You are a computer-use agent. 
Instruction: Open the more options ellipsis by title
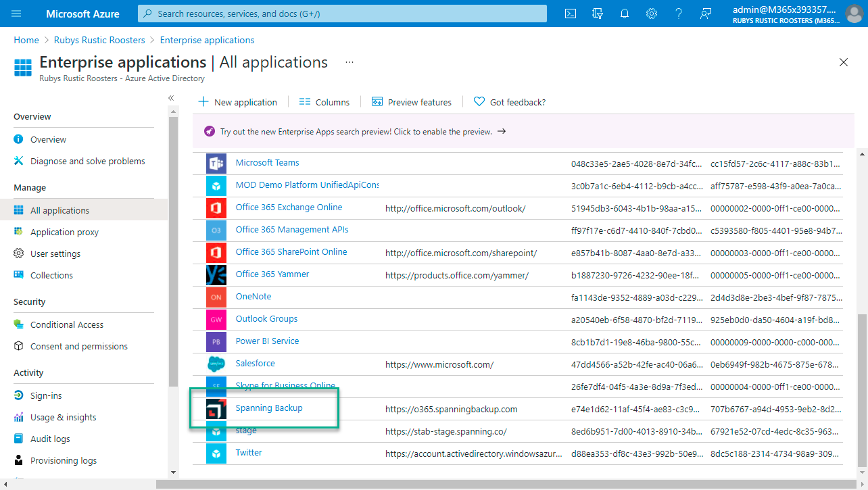pos(349,62)
